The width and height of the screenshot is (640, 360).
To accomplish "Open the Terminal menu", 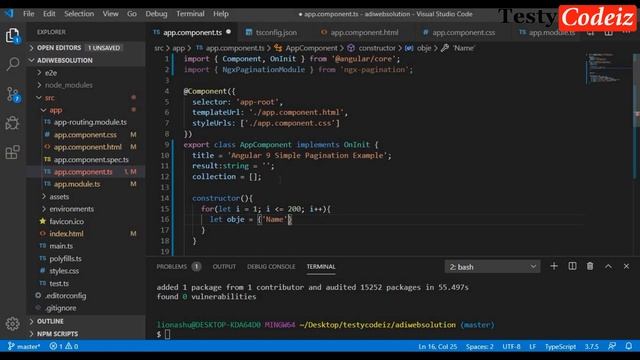I will (x=190, y=13).
